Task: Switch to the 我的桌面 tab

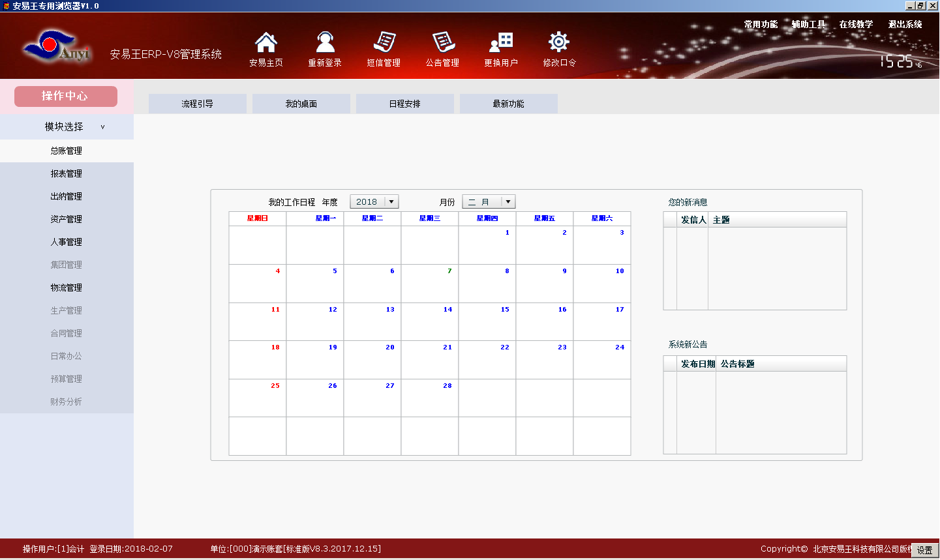Action: point(301,104)
